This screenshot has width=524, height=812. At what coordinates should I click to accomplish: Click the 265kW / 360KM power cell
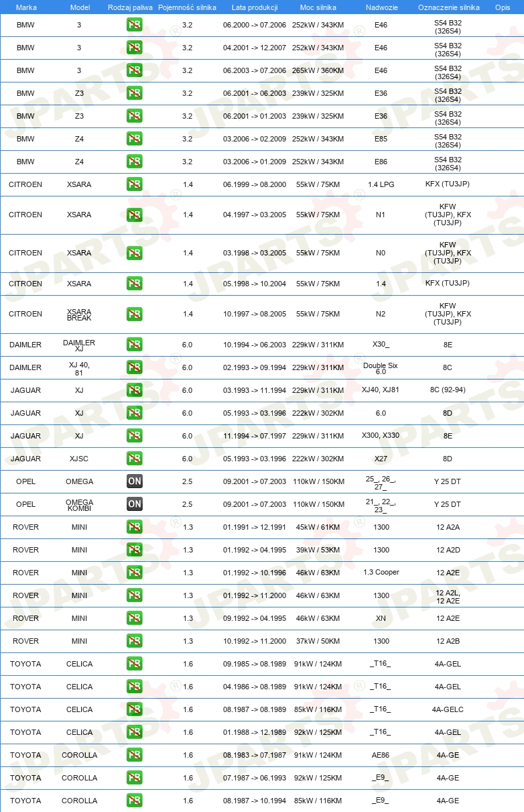pos(318,71)
